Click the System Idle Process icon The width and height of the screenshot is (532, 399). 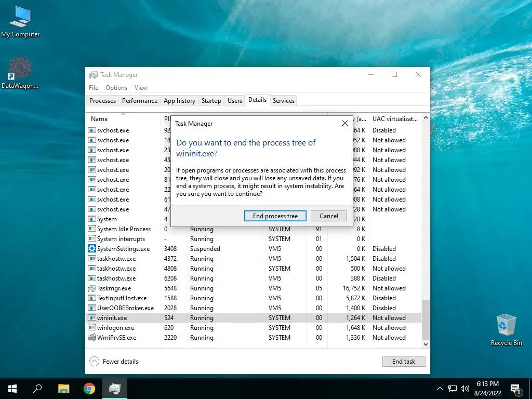(91, 229)
